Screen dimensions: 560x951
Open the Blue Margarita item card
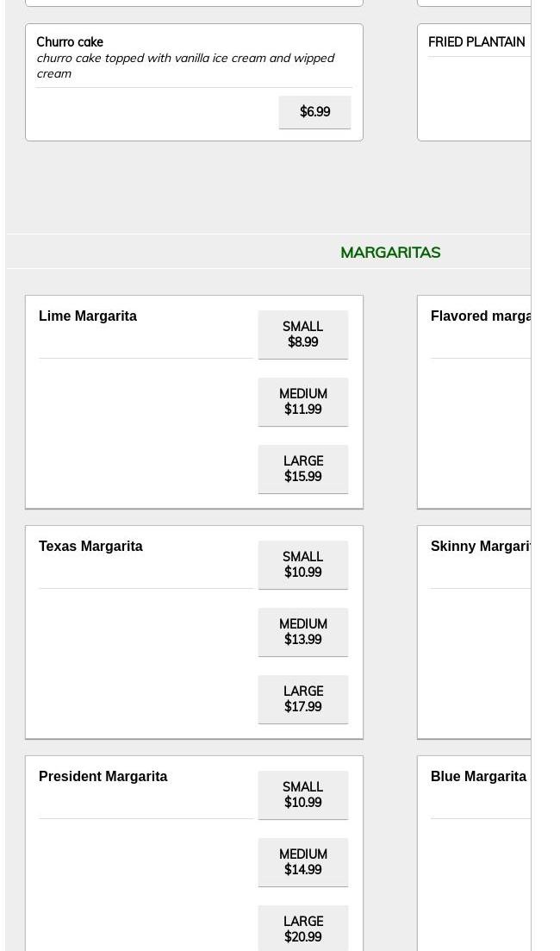[x=474, y=854]
